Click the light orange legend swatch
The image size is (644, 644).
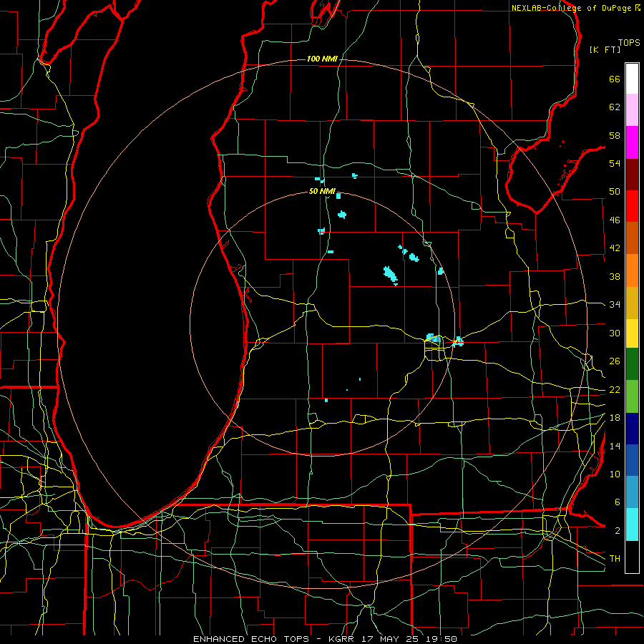point(632,270)
